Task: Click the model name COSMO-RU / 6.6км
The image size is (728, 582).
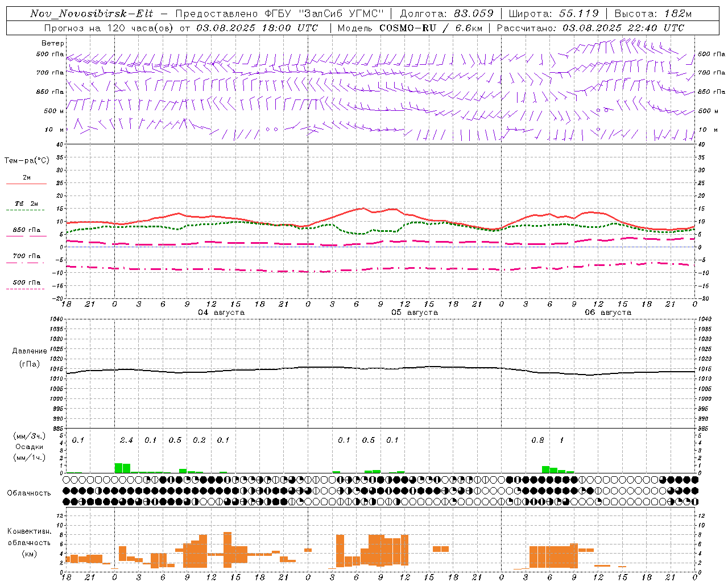Action: [x=431, y=28]
